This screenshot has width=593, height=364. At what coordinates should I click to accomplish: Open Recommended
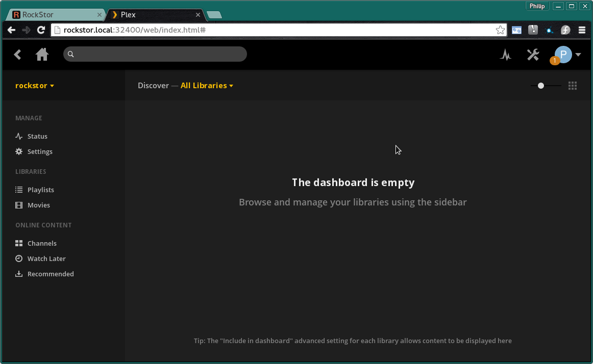click(x=51, y=274)
